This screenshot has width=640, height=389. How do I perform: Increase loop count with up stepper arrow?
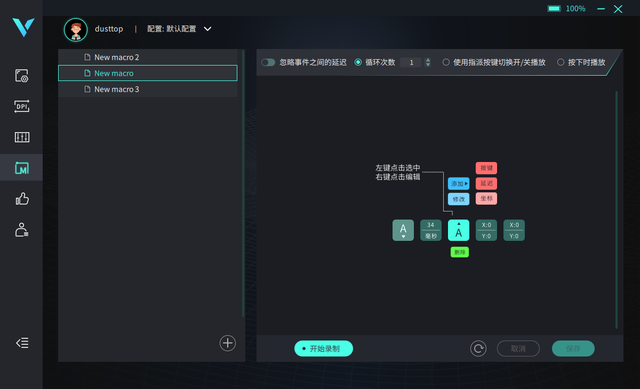pyautogui.click(x=428, y=60)
